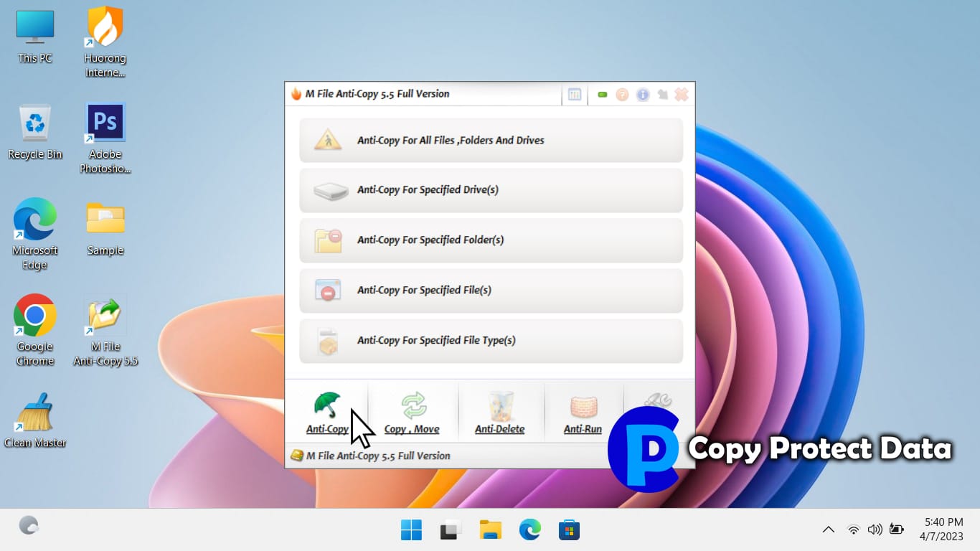The height and width of the screenshot is (551, 980).
Task: Select Clean Master desktop icon
Action: coord(35,420)
